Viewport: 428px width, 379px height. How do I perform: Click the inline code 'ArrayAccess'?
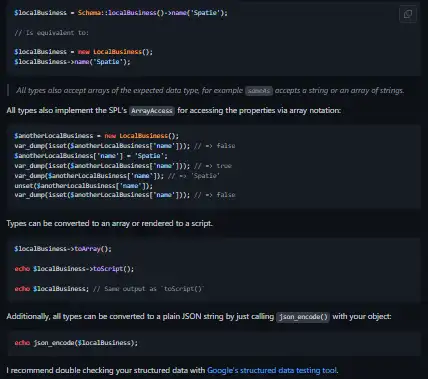(152, 111)
